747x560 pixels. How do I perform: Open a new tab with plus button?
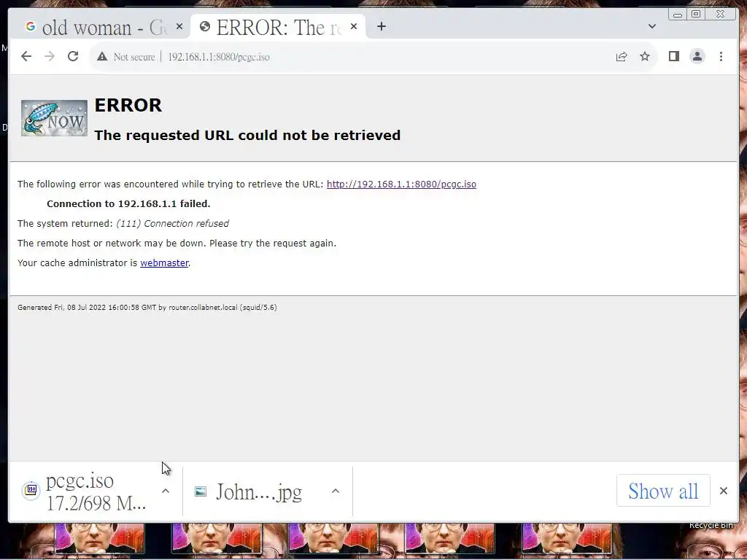[381, 27]
